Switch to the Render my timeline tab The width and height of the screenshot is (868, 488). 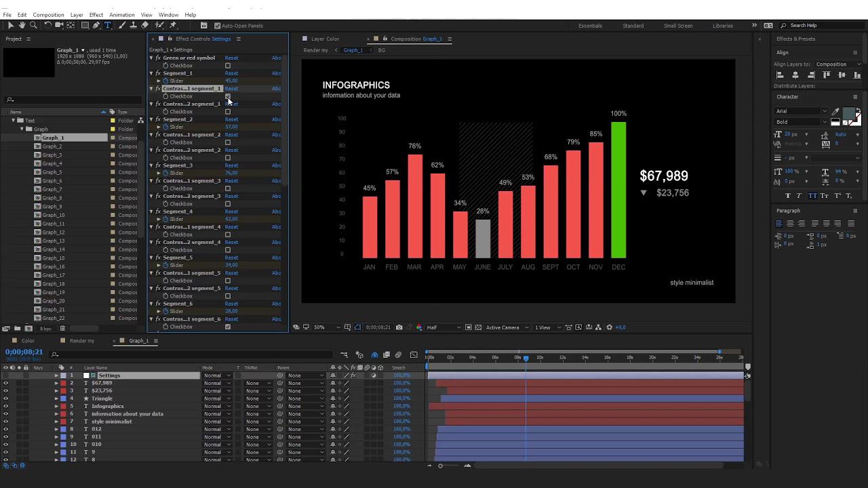tap(81, 341)
